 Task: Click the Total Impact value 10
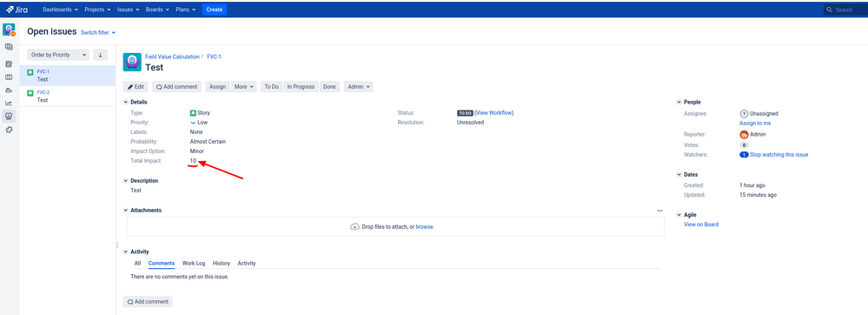point(193,161)
